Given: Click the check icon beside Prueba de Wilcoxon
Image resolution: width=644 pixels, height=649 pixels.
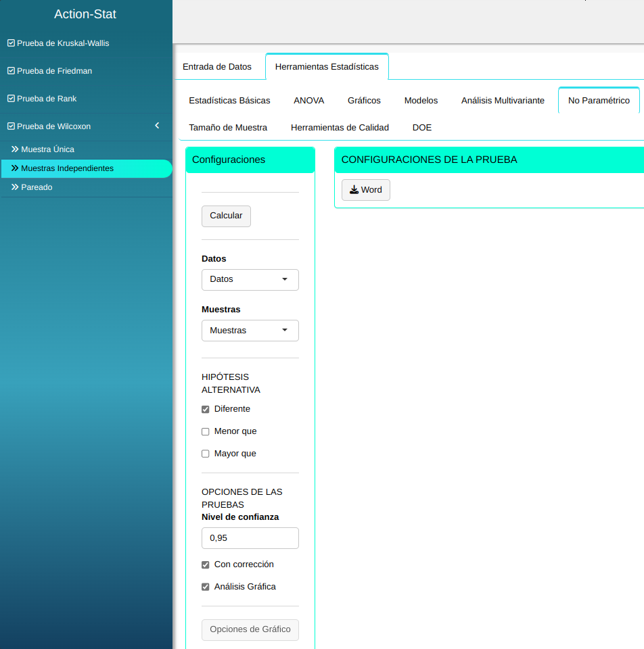Looking at the screenshot, I should (11, 126).
